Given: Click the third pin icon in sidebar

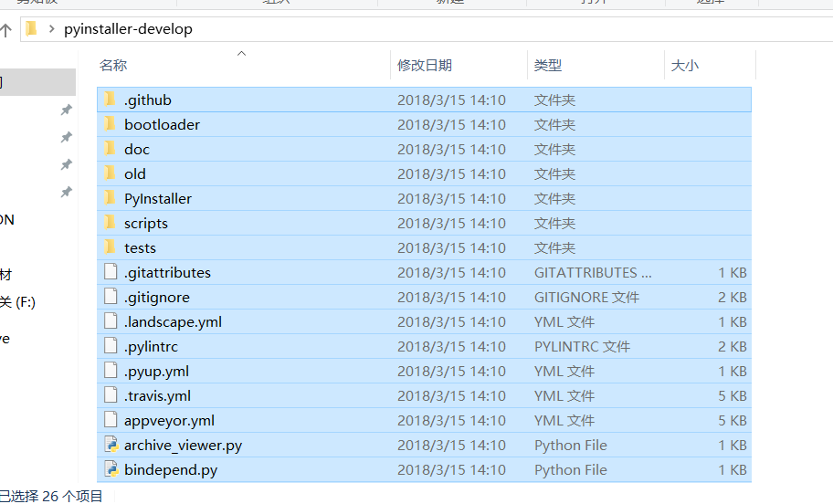Looking at the screenshot, I should point(67,164).
